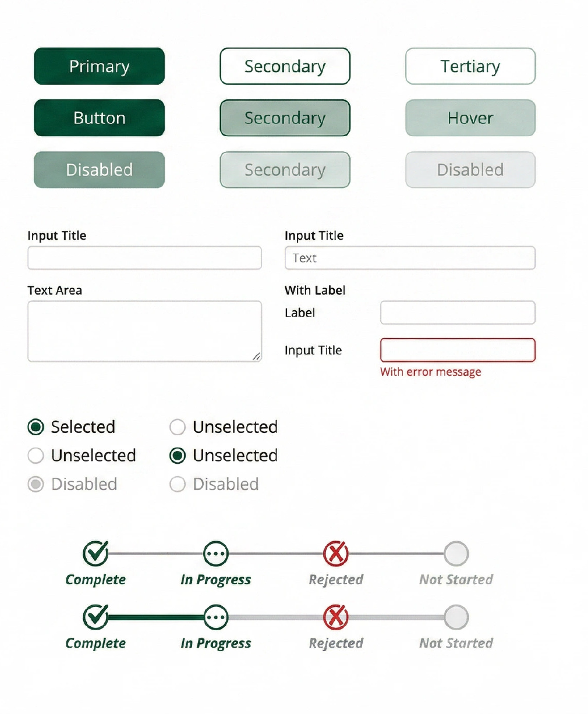Select the Not Started circle in upper stepper

click(x=456, y=554)
